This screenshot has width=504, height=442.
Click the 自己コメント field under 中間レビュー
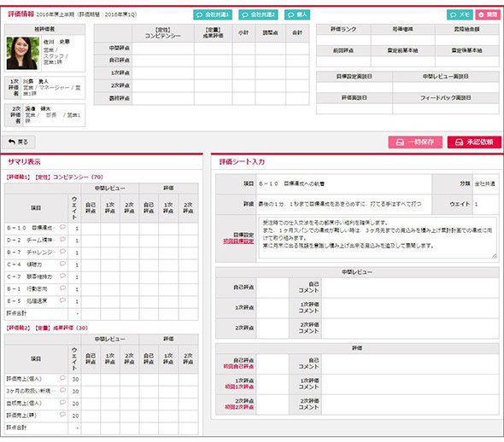tap(410, 288)
